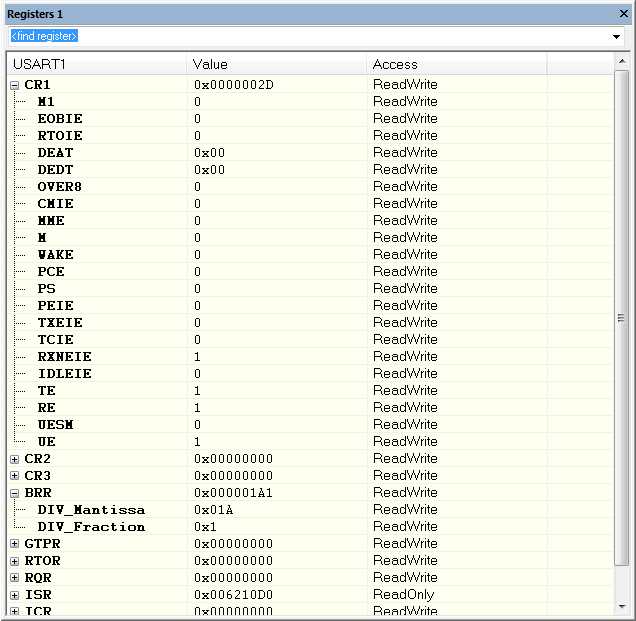Expand the GTPR register node

pos(15,544)
